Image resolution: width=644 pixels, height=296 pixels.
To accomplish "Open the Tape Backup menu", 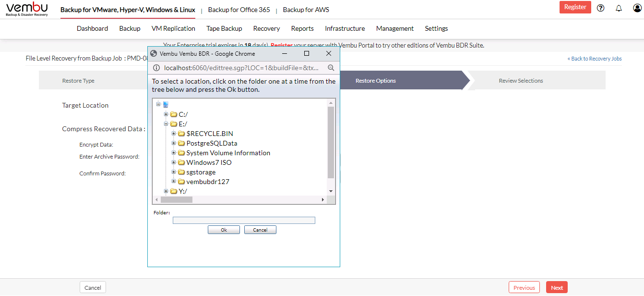I will coord(224,28).
